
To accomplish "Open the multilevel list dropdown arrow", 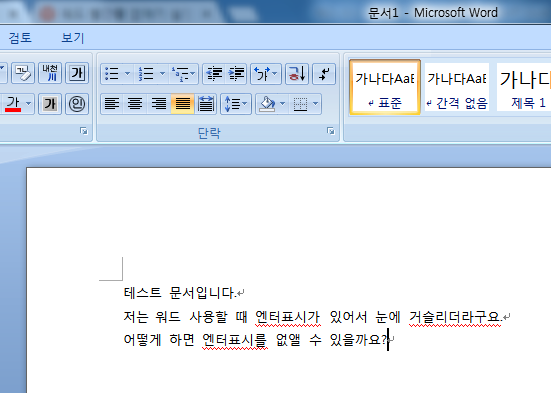I will 193,74.
